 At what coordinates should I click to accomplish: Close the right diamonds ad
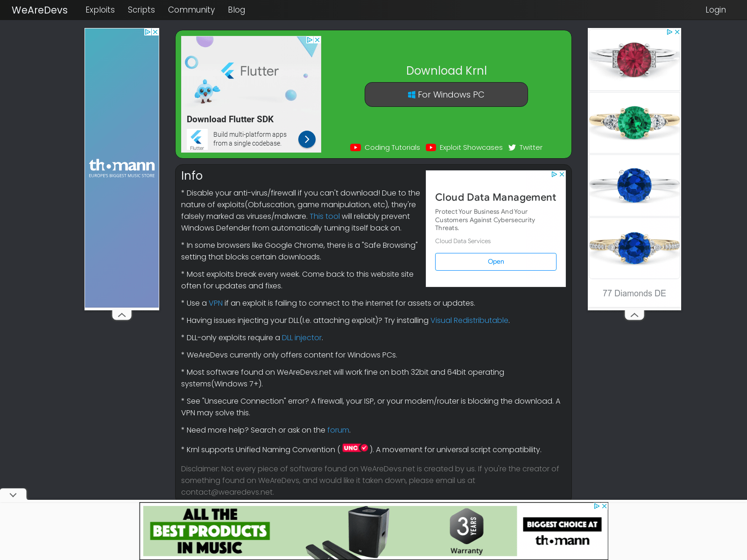click(x=677, y=32)
